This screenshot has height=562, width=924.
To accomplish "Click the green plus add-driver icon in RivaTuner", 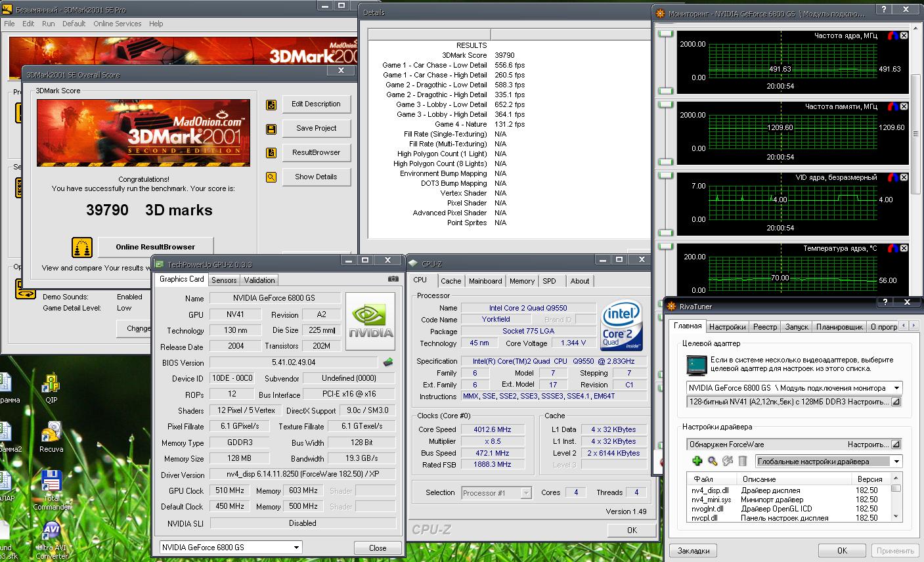I will 697,461.
